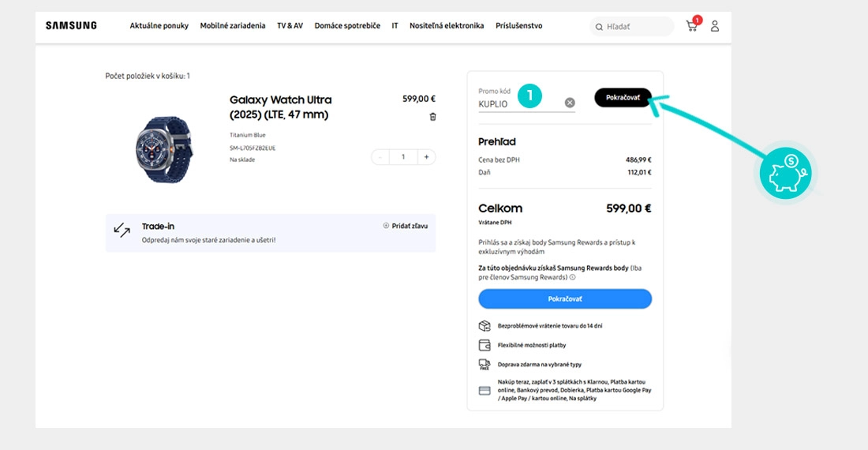Click the credit card payment icon

(x=485, y=391)
